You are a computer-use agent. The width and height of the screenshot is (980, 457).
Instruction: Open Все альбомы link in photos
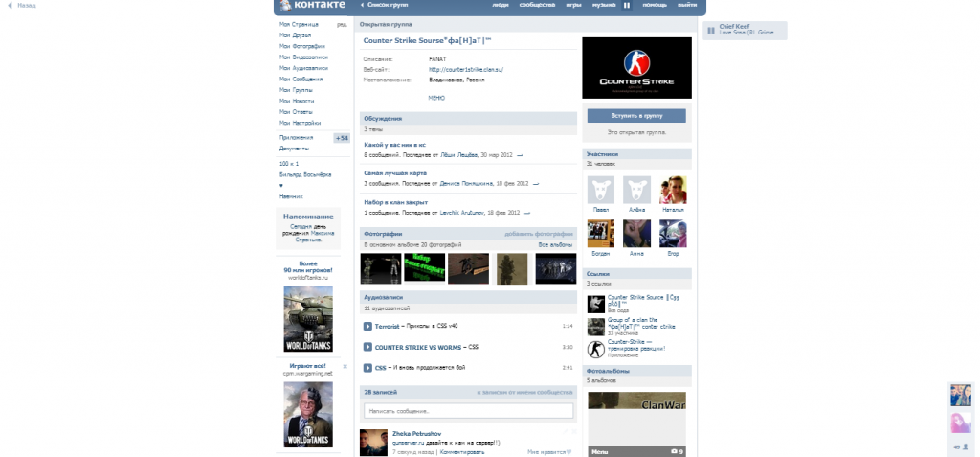[x=555, y=244]
